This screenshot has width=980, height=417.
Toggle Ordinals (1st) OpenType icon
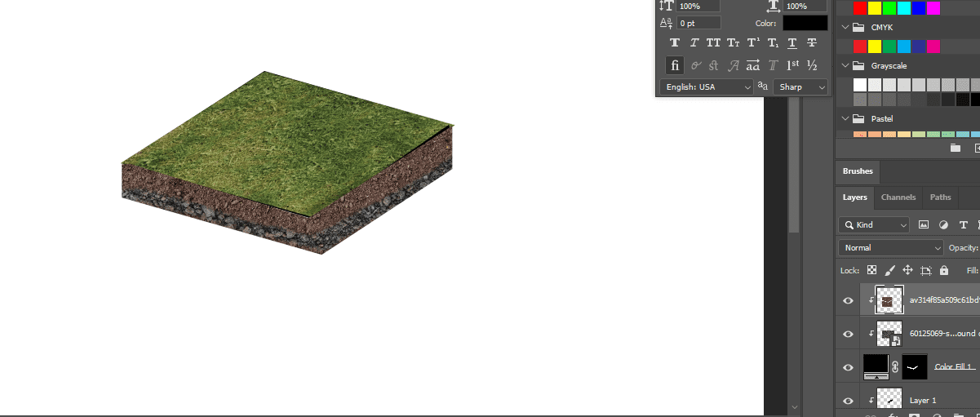point(792,65)
